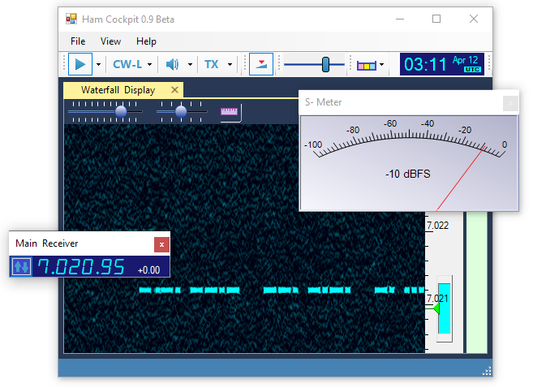Screen dimensions: 533x392
Task: Click the Ham Cockpit app icon
Action: (71, 19)
